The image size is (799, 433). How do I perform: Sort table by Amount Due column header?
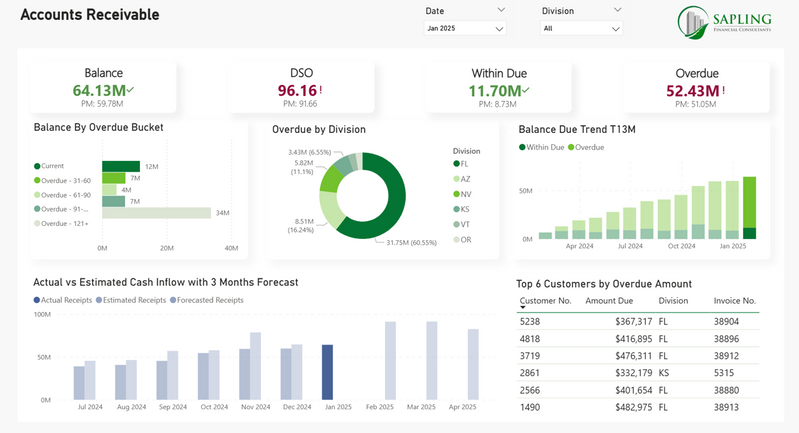point(608,300)
